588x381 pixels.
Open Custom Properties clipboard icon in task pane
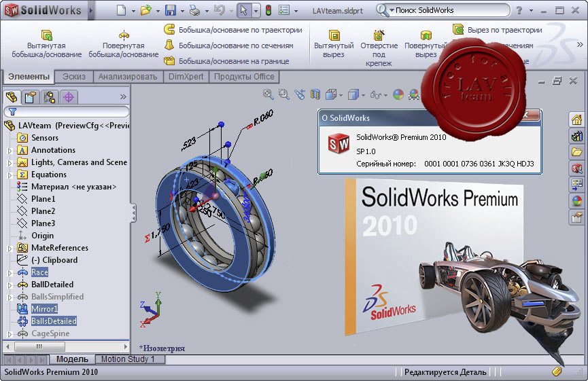(x=576, y=217)
